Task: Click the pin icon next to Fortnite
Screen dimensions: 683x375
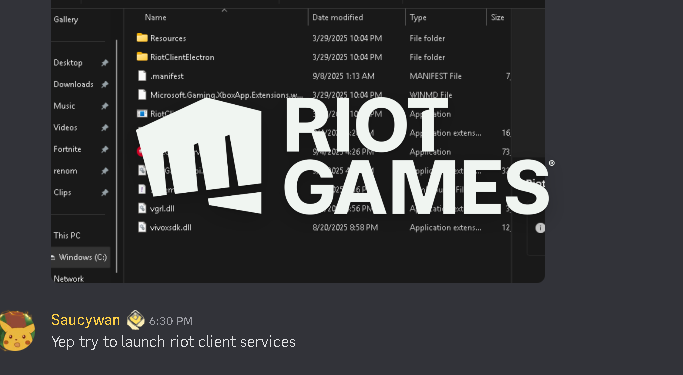Action: (105, 149)
